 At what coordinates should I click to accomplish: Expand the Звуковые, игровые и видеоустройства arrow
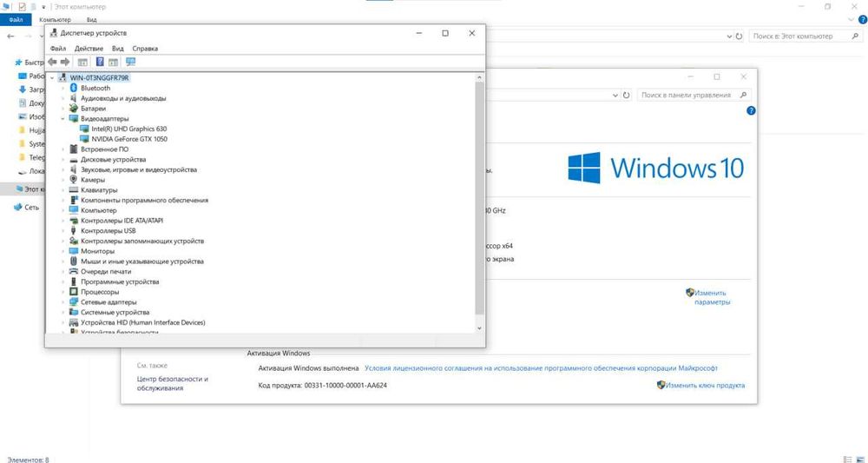click(63, 169)
